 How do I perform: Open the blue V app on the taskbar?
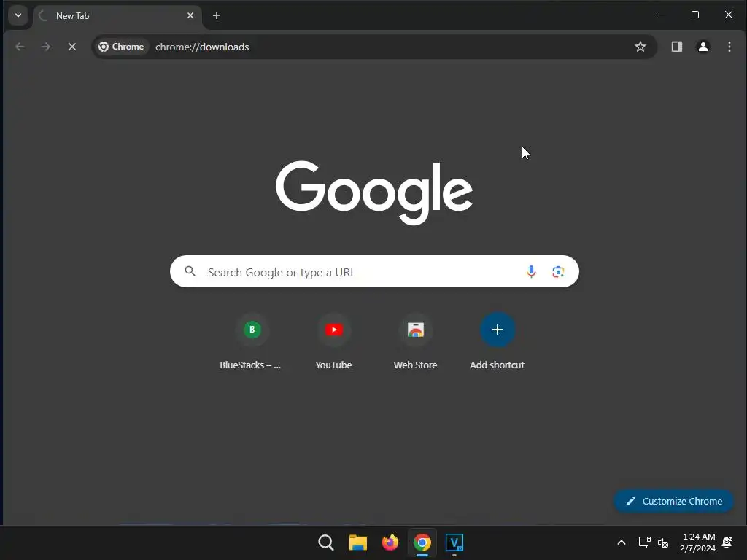(454, 542)
